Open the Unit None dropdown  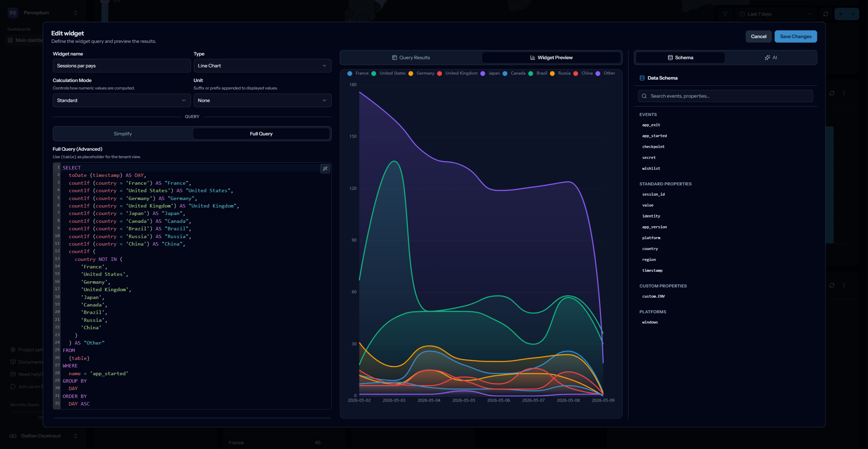pos(262,100)
